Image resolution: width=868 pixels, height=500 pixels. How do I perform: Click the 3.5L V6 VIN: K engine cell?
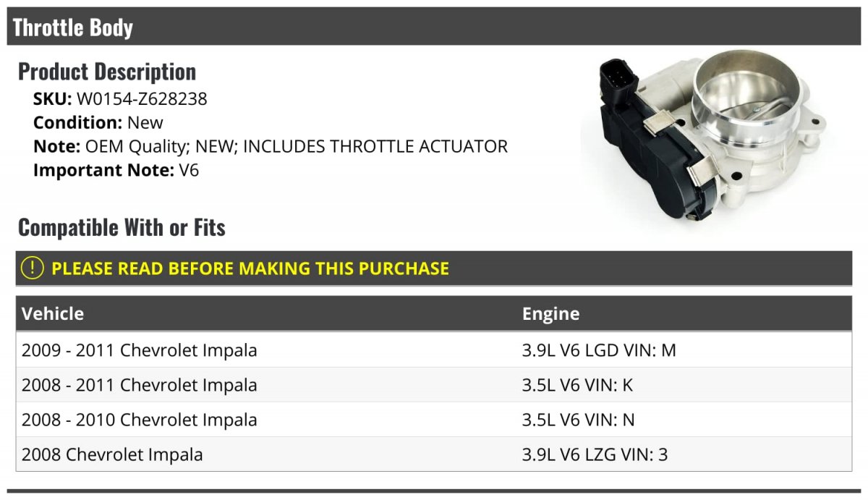tap(577, 385)
